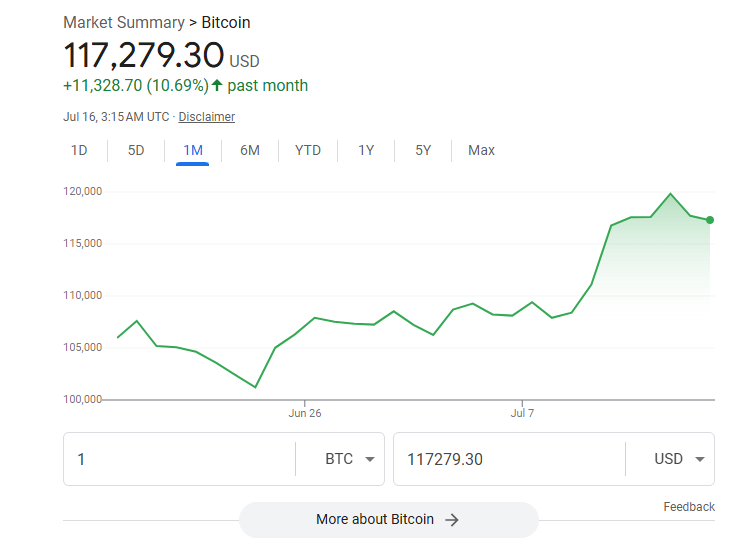Select the 1M range tab
750x549 pixels.
[x=193, y=151]
